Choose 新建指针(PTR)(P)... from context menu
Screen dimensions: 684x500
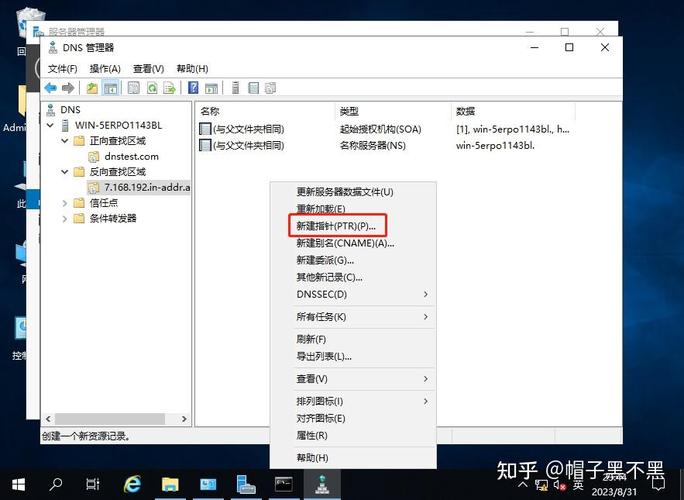353,226
